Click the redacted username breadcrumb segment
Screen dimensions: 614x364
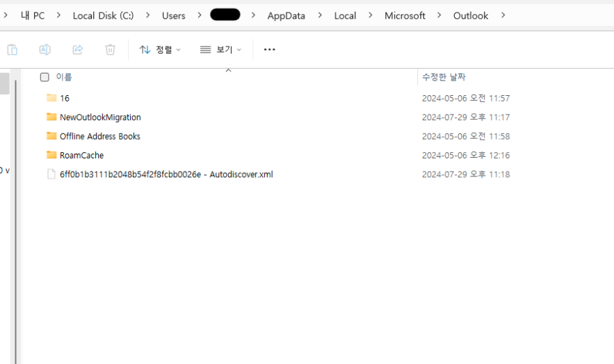225,15
